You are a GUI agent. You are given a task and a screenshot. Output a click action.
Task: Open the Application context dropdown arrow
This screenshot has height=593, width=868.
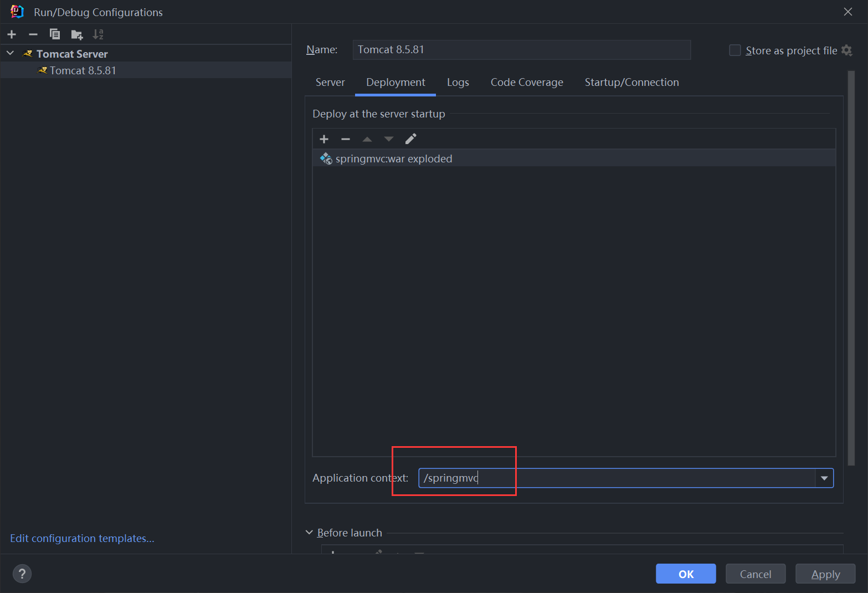[824, 478]
